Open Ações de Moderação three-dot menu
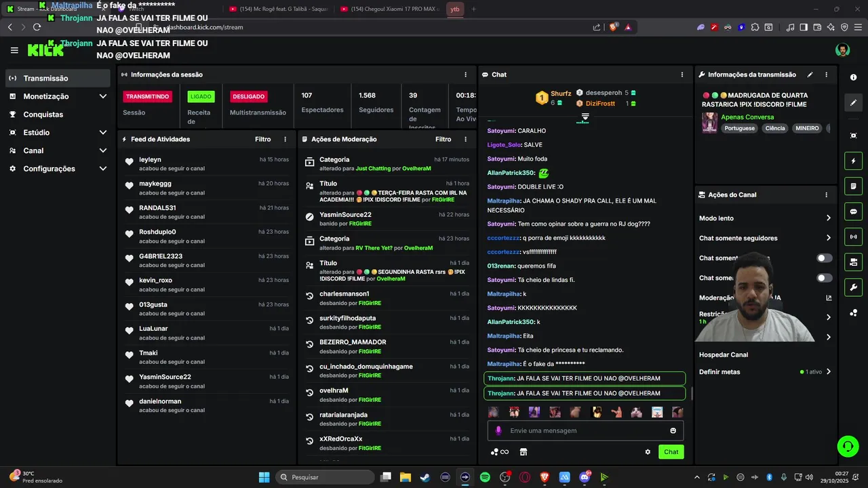868x488 pixels. click(x=465, y=139)
